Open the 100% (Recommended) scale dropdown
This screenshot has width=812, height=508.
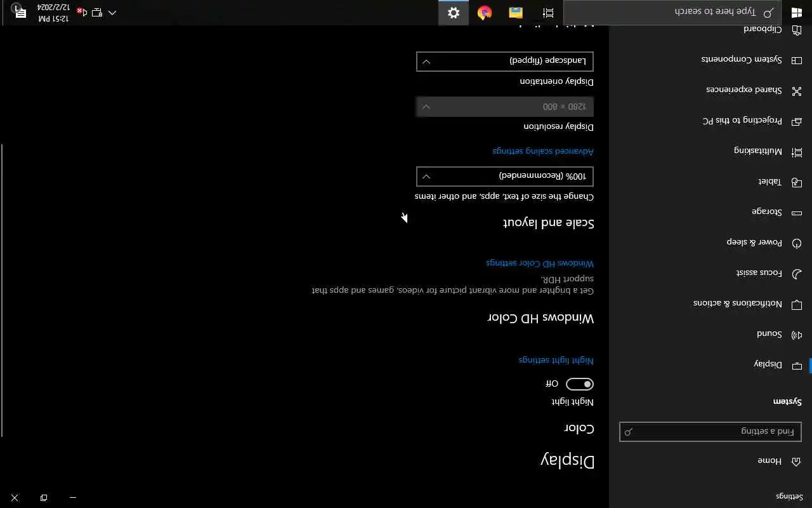click(505, 177)
